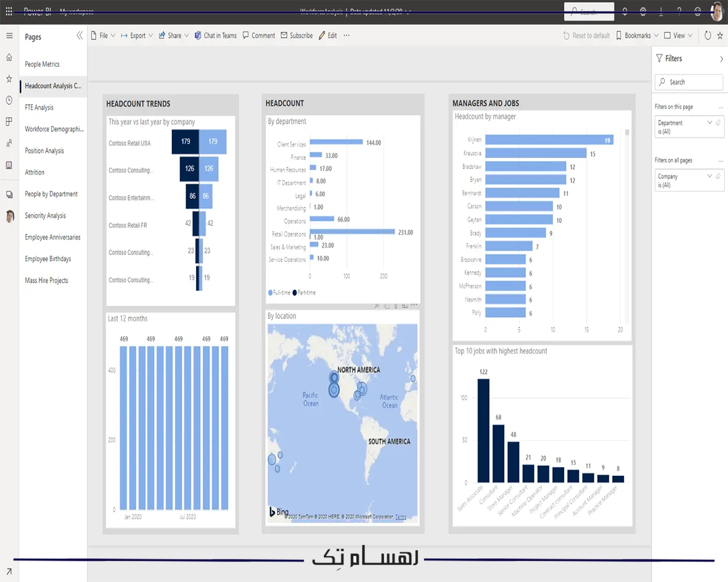Screen dimensions: 728x582
Task: Click the Subscribe button
Action: (x=297, y=36)
